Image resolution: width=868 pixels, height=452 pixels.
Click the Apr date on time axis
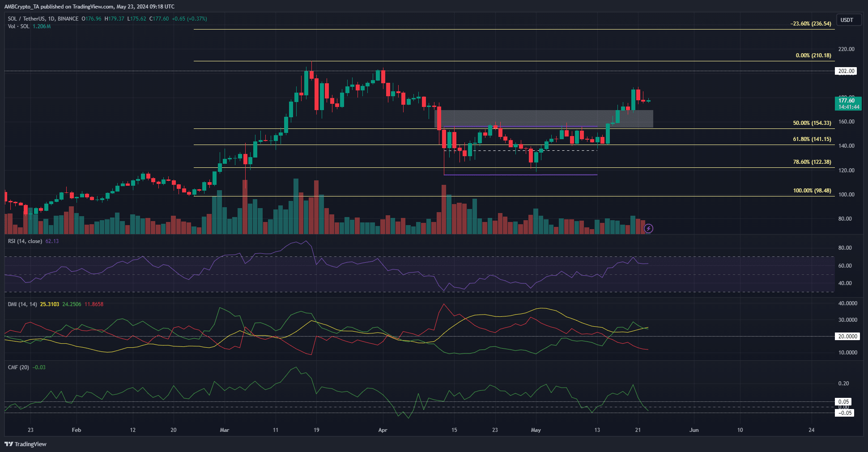tap(383, 430)
